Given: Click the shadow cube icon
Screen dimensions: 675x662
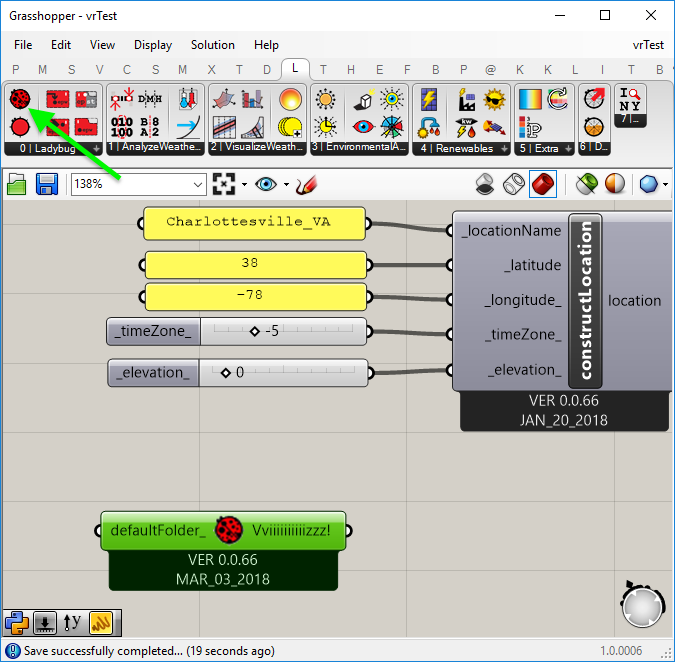Looking at the screenshot, I should pyautogui.click(x=364, y=100).
